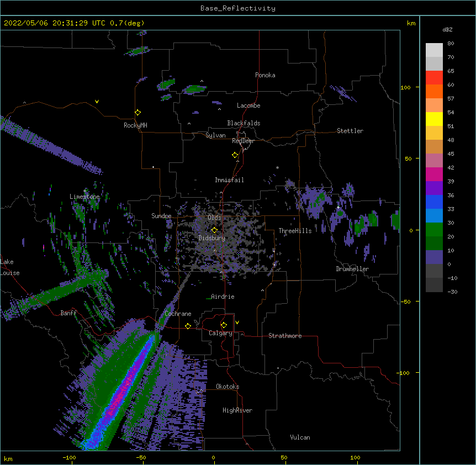Click the white asterisk marker east of Innisfail
The height and width of the screenshot is (465, 476).
tap(277, 167)
